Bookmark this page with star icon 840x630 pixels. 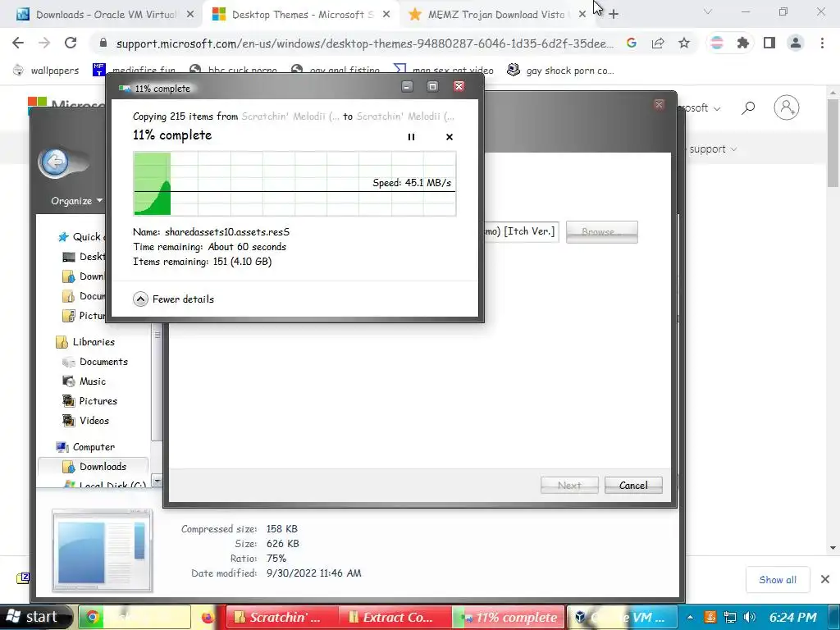(684, 43)
